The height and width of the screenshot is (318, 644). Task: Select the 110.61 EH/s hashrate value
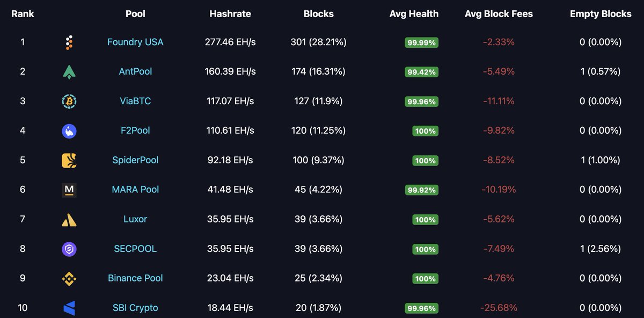[x=230, y=131]
